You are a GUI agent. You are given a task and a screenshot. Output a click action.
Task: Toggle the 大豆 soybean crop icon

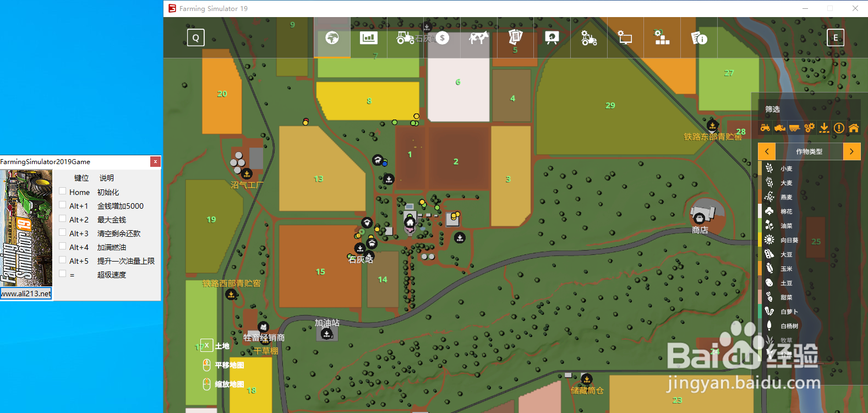pos(769,254)
